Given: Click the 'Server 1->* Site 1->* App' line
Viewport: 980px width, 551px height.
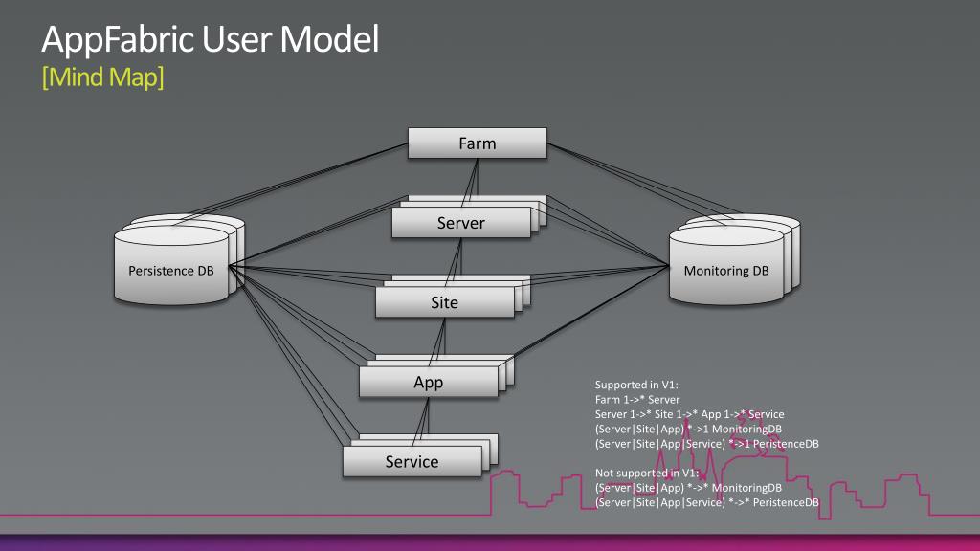Looking at the screenshot, I should coord(689,414).
